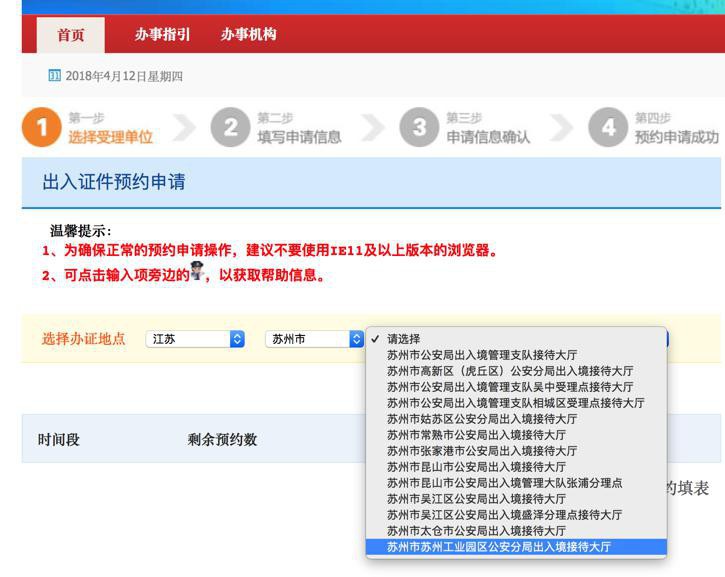Pick 苏州市公安局出入境管理支队相城区受理点接待大厅
Image resolution: width=725 pixels, height=577 pixels.
click(516, 403)
